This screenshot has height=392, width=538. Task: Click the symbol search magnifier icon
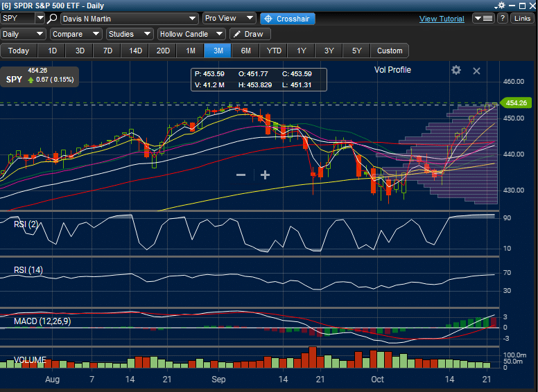(x=51, y=19)
